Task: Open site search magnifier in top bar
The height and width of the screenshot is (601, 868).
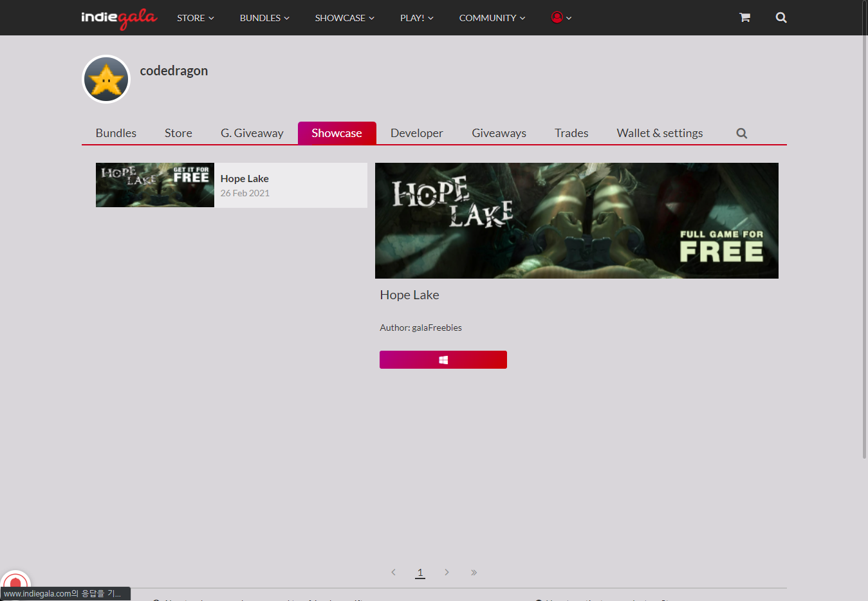Action: point(781,17)
